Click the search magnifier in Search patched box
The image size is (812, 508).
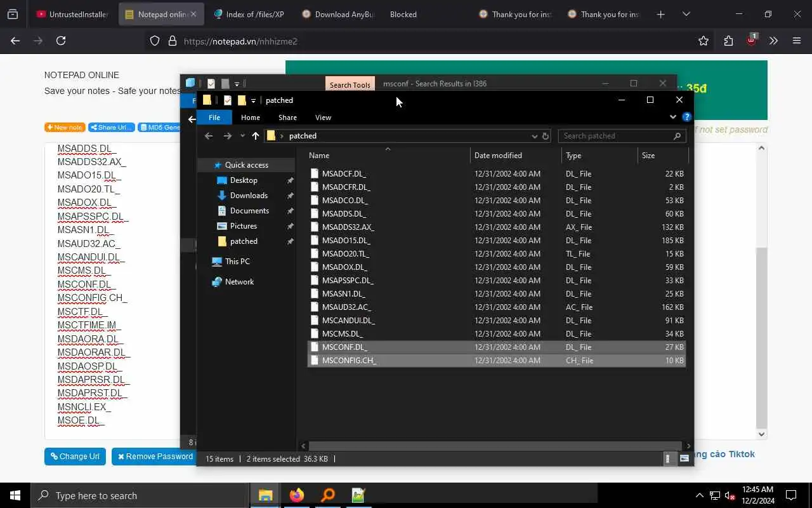pos(677,136)
